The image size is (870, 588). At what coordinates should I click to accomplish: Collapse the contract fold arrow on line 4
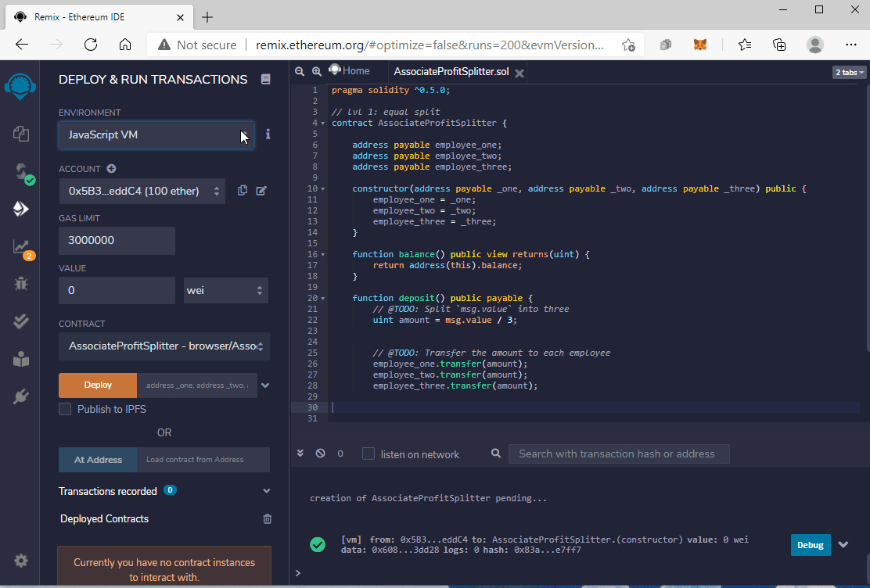click(x=322, y=123)
